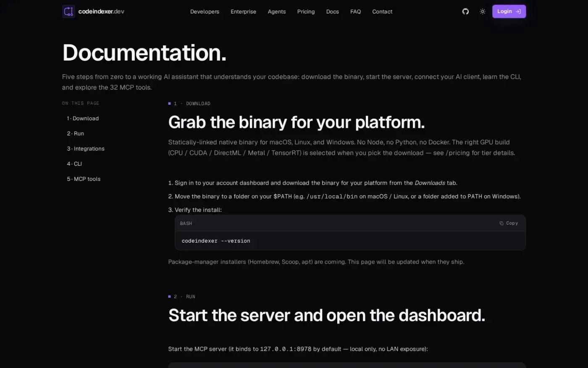Click the 'ON THIS PAGE' sidebar label
The image size is (588, 368).
(x=81, y=103)
